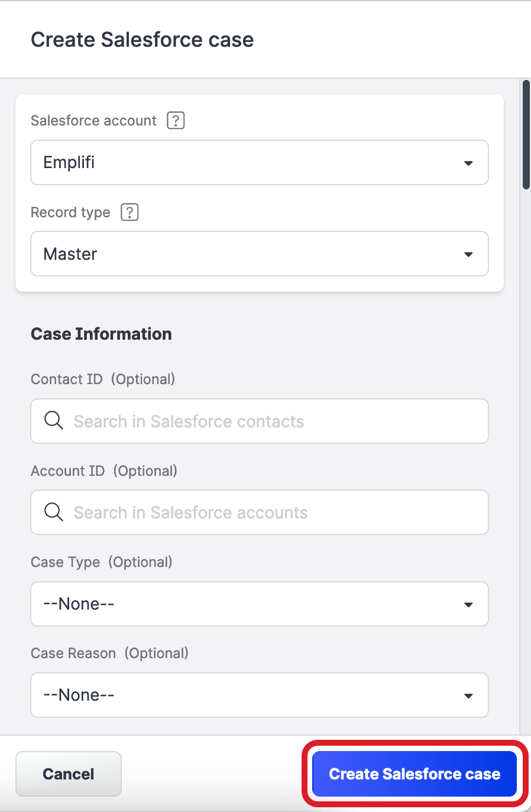Click the Create Salesforce case button

tap(413, 774)
